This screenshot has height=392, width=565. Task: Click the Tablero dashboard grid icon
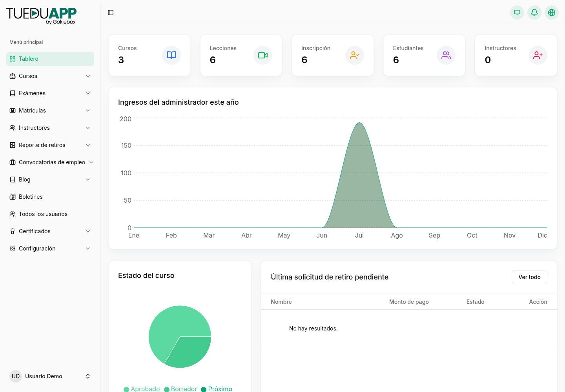[13, 59]
